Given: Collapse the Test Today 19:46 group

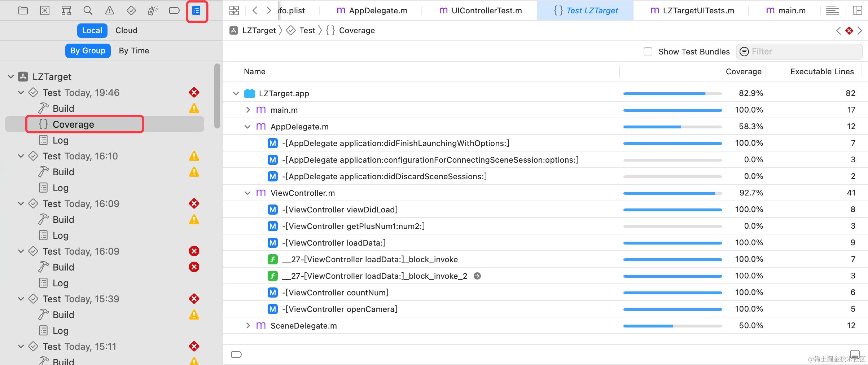Looking at the screenshot, I should coord(21,93).
